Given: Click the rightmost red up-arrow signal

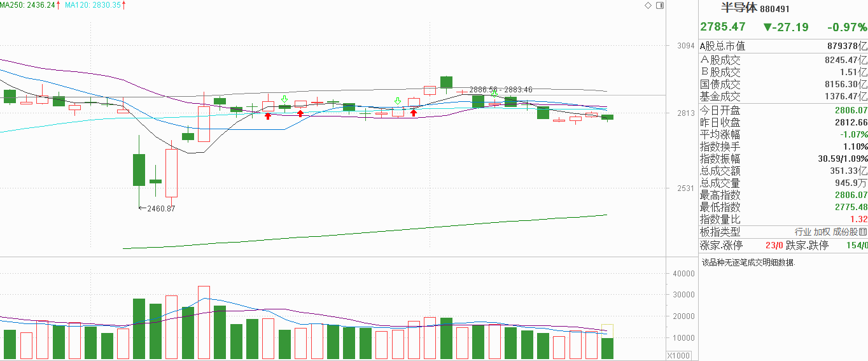Looking at the screenshot, I should click(414, 113).
